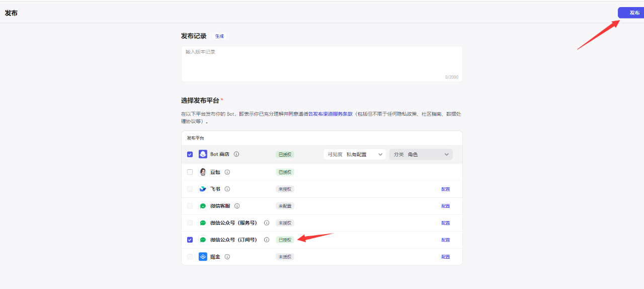Click 配置 link for 微信客服
Screen dimensions: 644x289
click(x=445, y=206)
